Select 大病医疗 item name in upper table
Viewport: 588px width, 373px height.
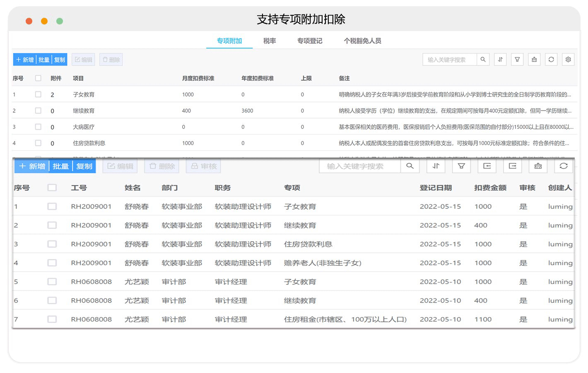pyautogui.click(x=84, y=127)
